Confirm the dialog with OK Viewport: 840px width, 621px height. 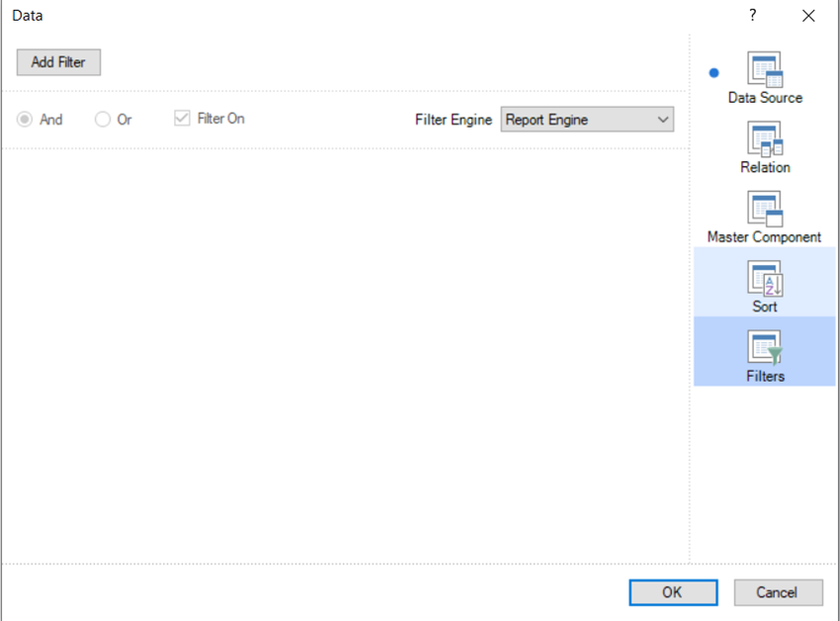point(673,592)
